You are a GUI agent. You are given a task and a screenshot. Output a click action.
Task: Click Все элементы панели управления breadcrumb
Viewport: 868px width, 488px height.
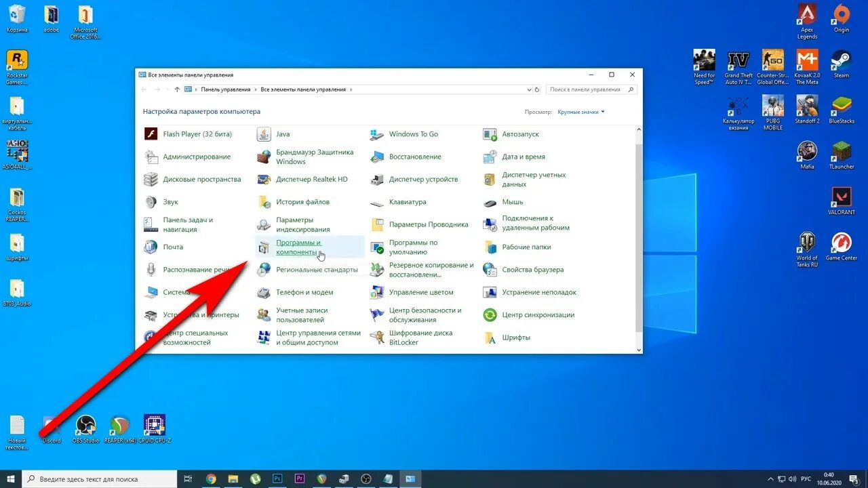303,89
